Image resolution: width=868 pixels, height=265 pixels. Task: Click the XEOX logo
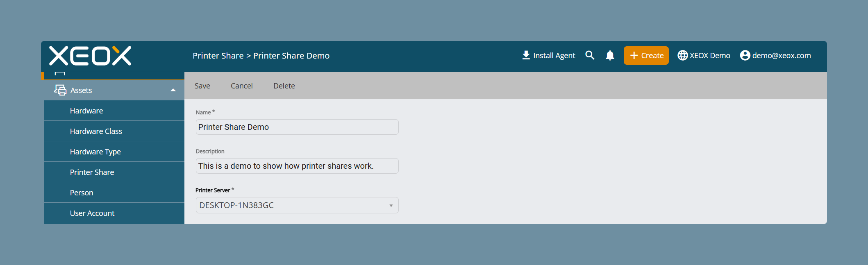coord(90,56)
